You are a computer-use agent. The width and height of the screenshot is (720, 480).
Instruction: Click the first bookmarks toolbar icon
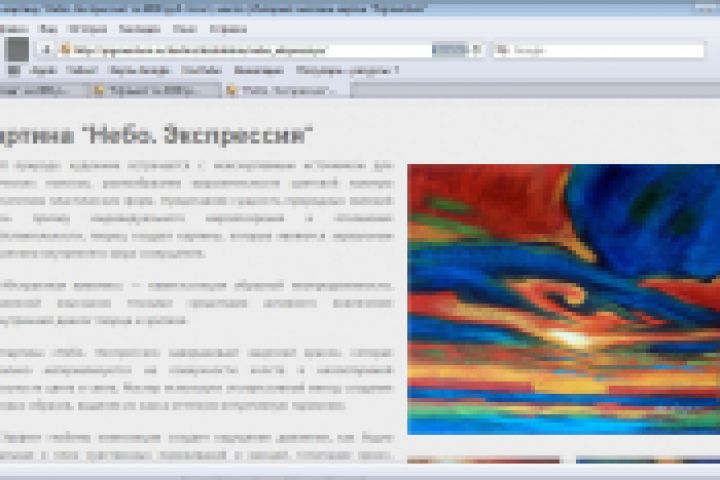[14, 70]
